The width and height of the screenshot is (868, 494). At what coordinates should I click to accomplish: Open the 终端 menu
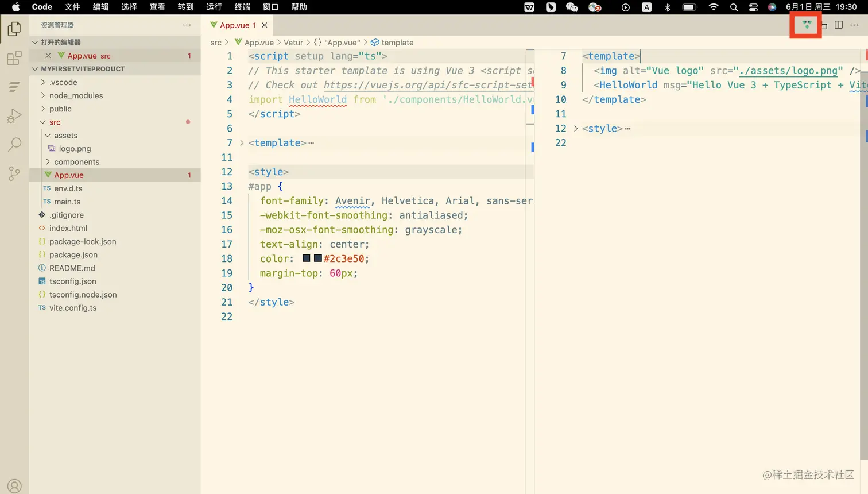(242, 7)
